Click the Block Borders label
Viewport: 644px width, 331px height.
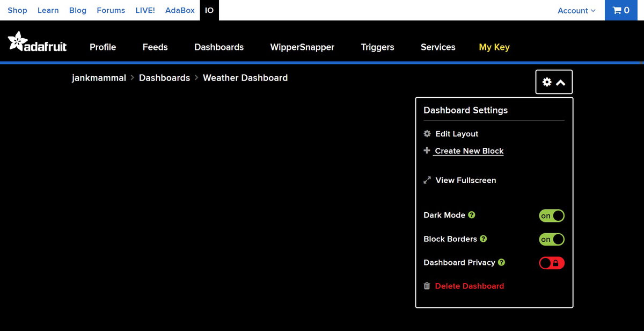click(x=450, y=239)
